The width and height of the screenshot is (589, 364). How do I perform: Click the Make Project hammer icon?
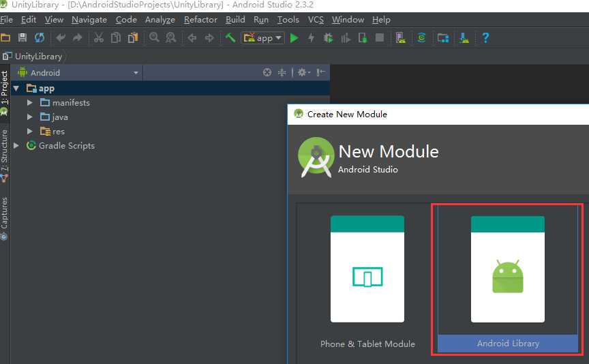pos(230,37)
